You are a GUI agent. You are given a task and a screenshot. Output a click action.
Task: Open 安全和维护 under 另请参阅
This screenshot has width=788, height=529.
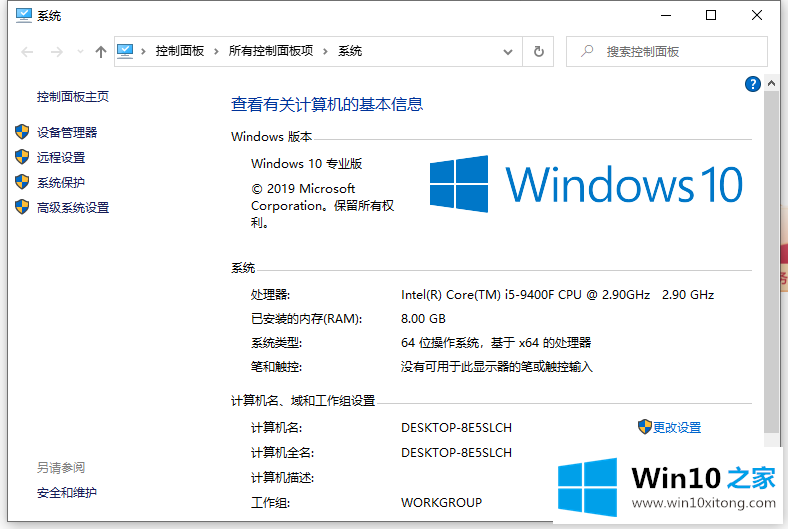[x=67, y=492]
